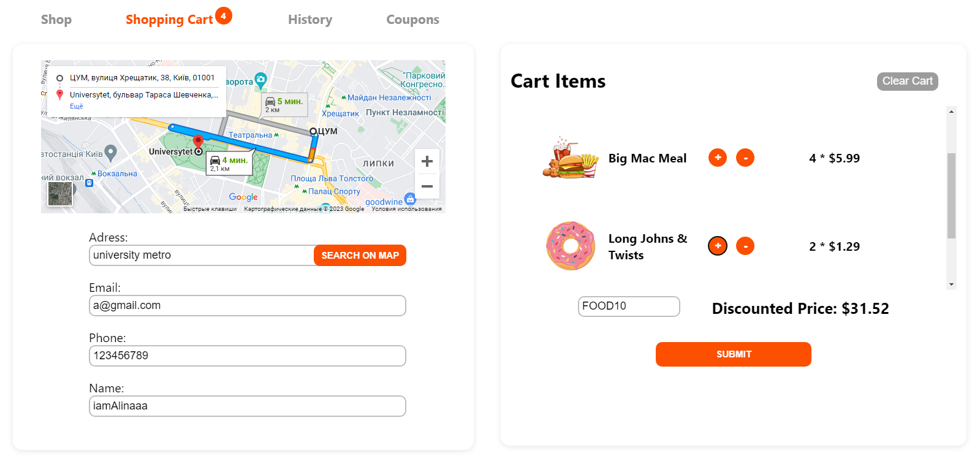Click the map zoom out icon

point(427,186)
